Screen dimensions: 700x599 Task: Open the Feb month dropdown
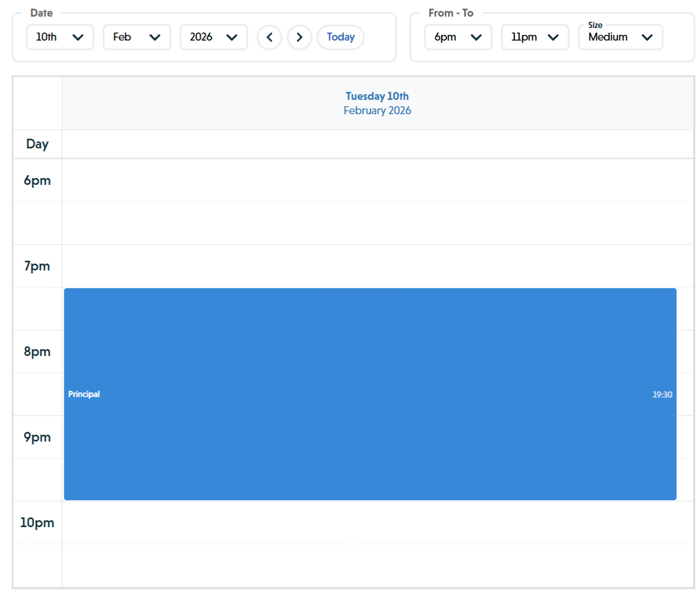click(137, 37)
